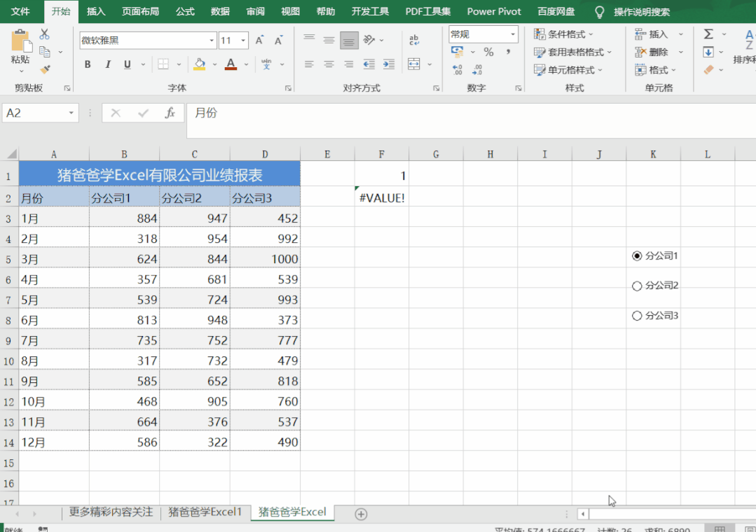
Task: Select the 分公司1 radio button
Action: [637, 256]
